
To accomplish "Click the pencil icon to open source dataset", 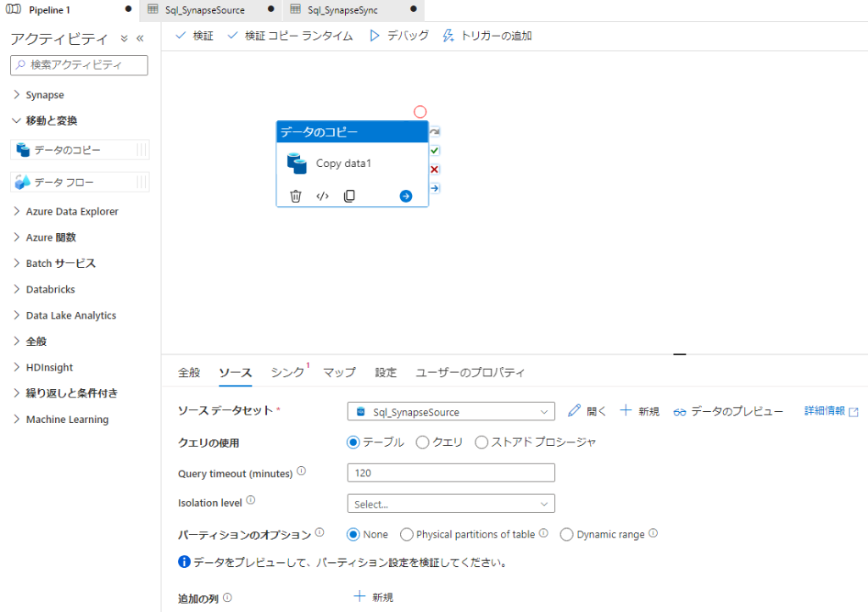I will pos(575,411).
